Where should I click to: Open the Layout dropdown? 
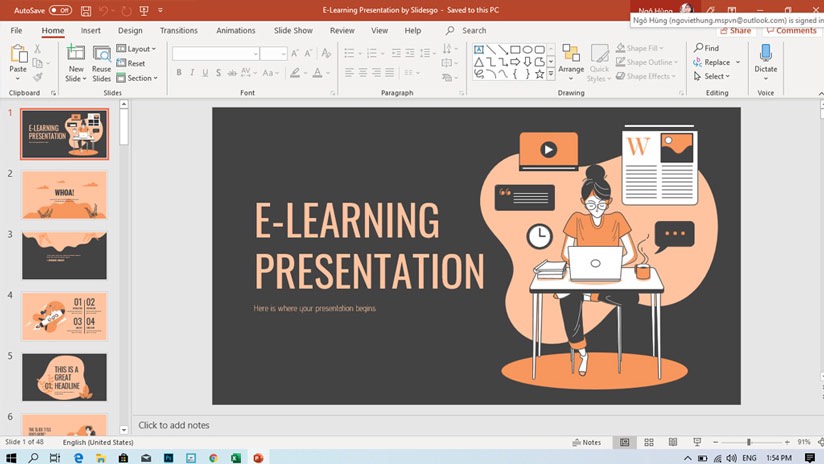(x=136, y=49)
